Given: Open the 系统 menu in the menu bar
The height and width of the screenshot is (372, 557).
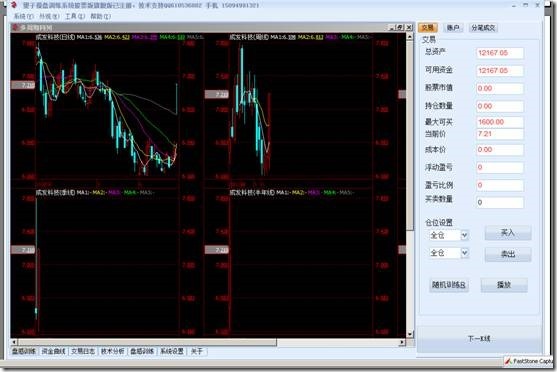Looking at the screenshot, I should [23, 16].
